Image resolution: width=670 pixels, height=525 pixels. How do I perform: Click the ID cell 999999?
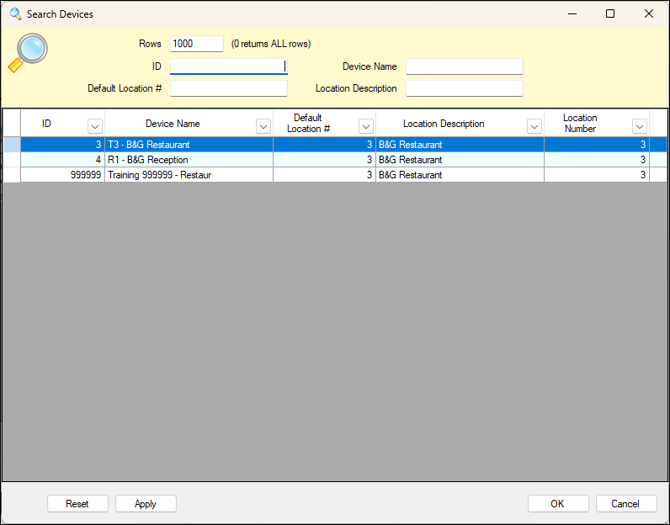point(63,175)
